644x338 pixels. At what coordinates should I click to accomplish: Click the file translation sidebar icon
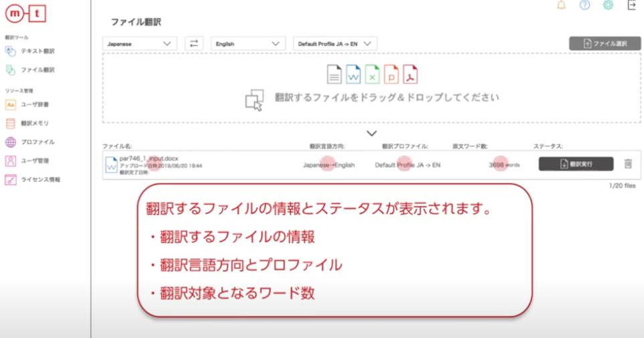point(11,70)
